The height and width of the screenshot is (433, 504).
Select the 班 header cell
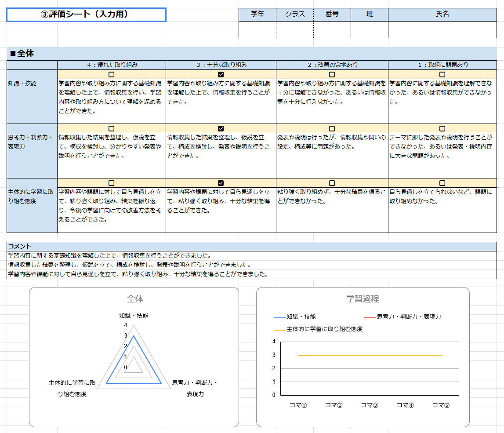pyautogui.click(x=370, y=15)
